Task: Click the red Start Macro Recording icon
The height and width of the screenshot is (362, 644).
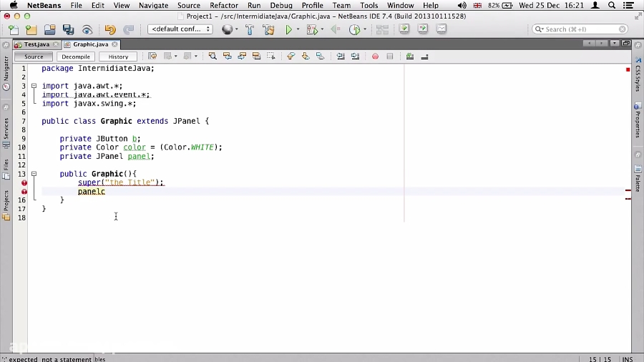Action: pyautogui.click(x=375, y=57)
